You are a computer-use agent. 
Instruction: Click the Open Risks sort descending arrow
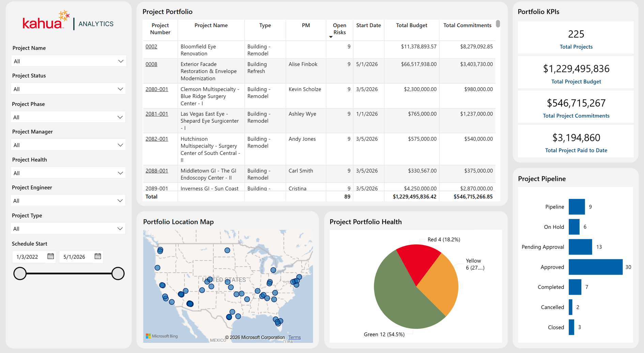[x=331, y=37]
